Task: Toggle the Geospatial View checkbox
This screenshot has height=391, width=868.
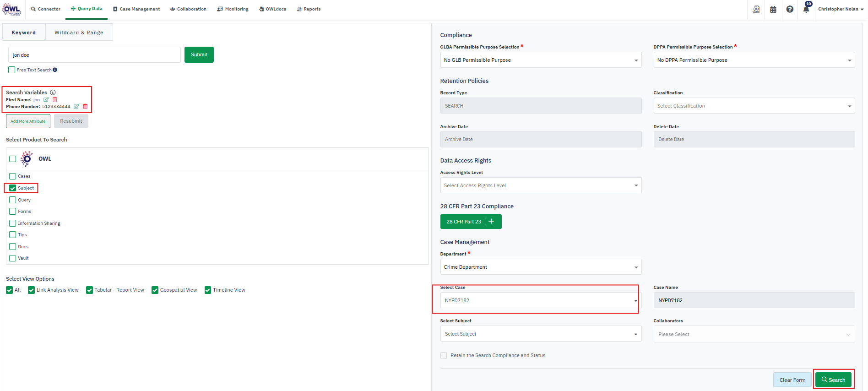Action: pyautogui.click(x=155, y=290)
